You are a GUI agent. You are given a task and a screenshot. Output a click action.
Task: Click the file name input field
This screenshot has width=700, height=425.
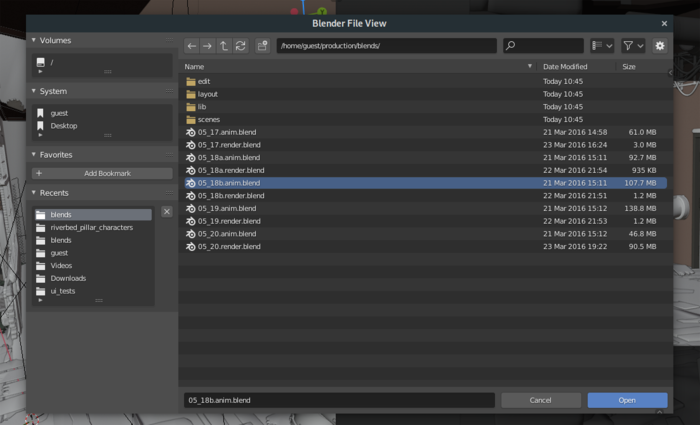[x=339, y=400]
